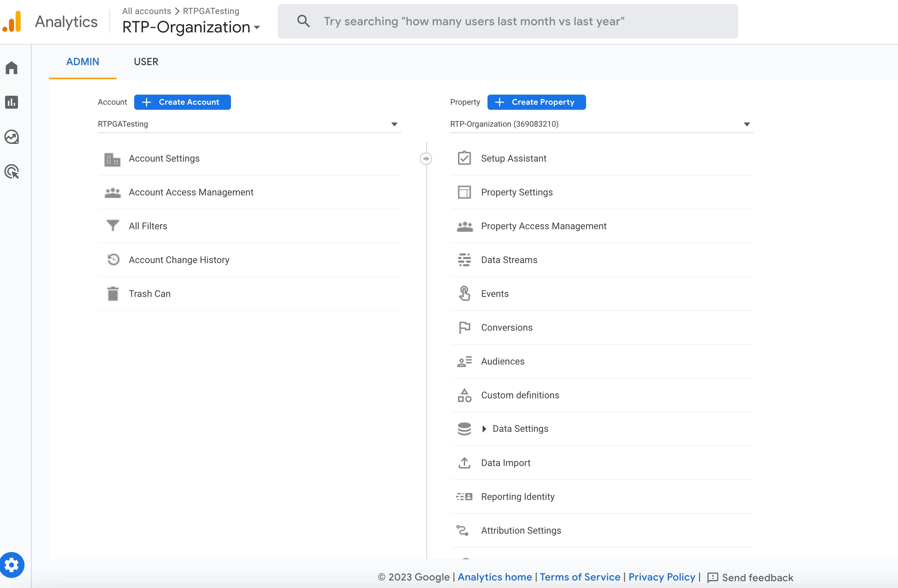Open the Home icon in sidebar
The width and height of the screenshot is (898, 588).
click(12, 68)
